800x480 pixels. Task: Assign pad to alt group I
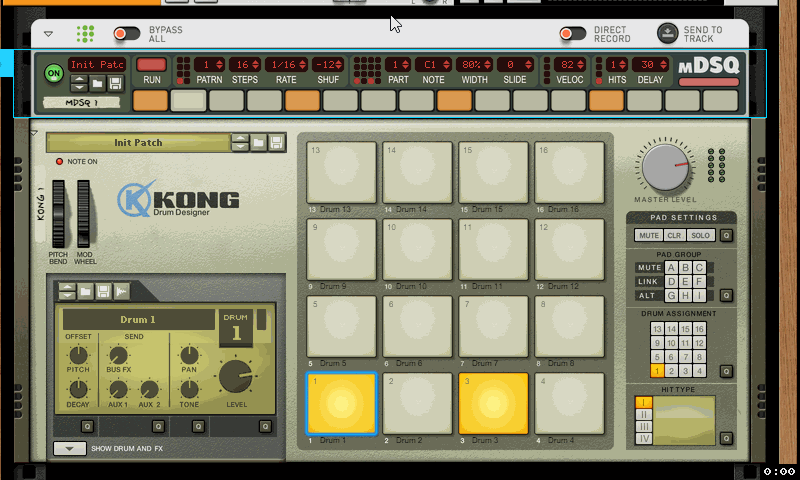click(699, 295)
